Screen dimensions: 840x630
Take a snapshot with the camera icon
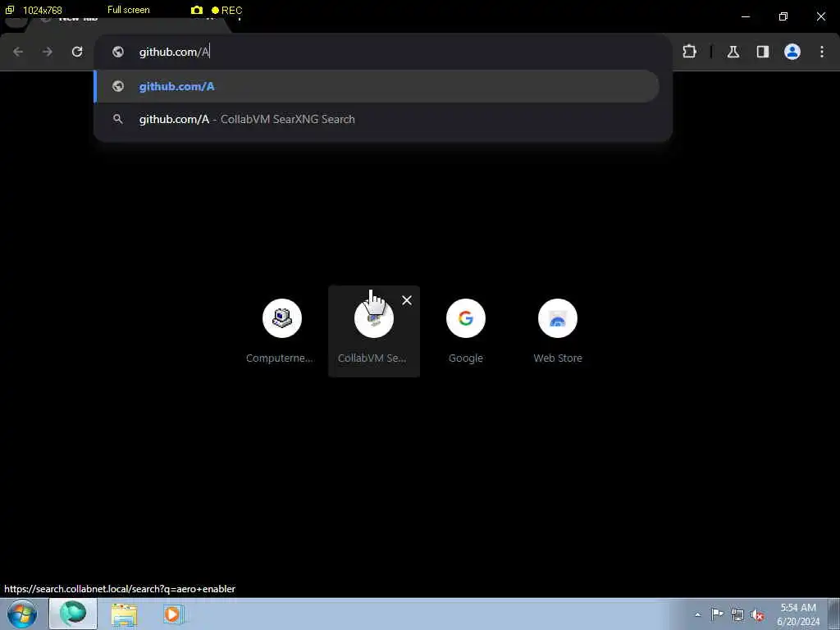tap(197, 10)
